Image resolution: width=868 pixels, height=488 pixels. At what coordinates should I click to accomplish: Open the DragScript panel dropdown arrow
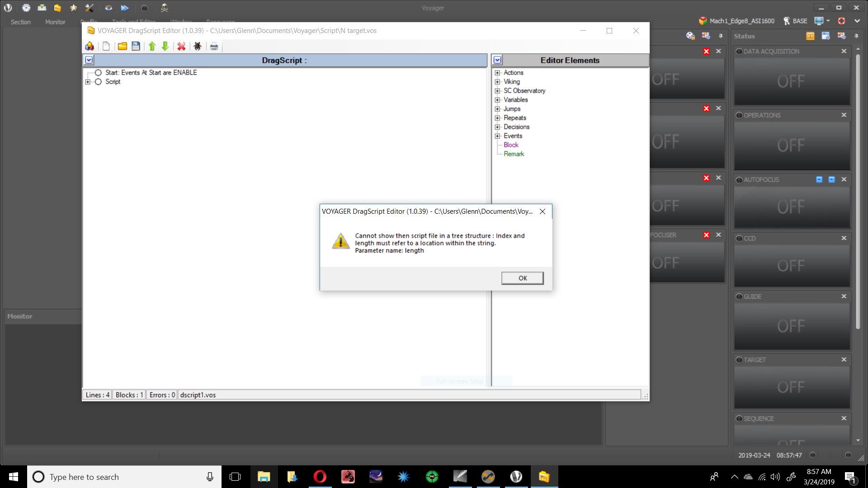pyautogui.click(x=89, y=60)
